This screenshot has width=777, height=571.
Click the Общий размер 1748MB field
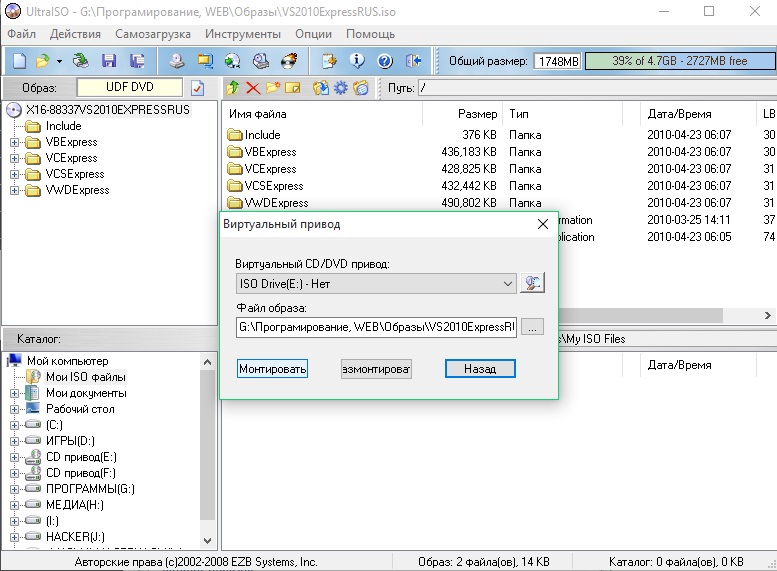click(x=558, y=61)
